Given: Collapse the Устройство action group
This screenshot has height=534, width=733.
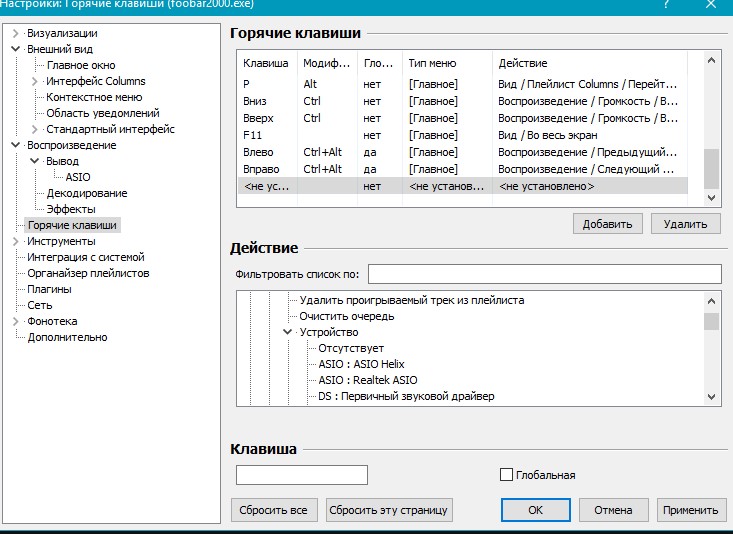Looking at the screenshot, I should [x=288, y=332].
